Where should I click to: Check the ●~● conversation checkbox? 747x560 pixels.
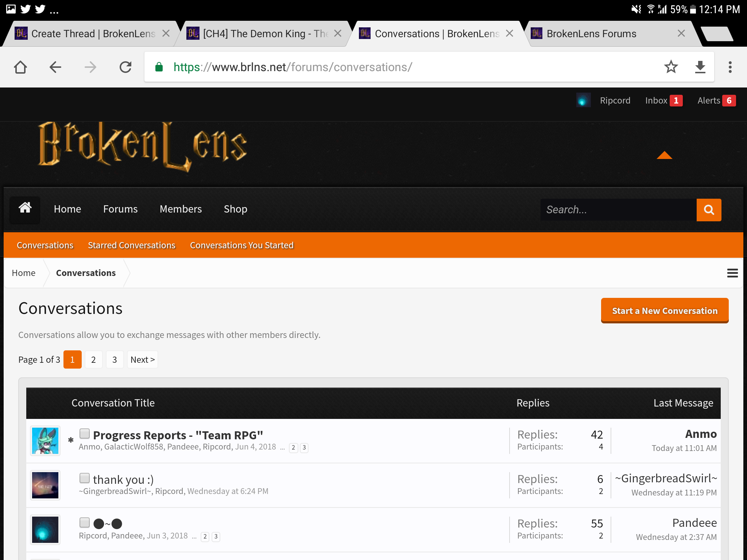(x=85, y=522)
